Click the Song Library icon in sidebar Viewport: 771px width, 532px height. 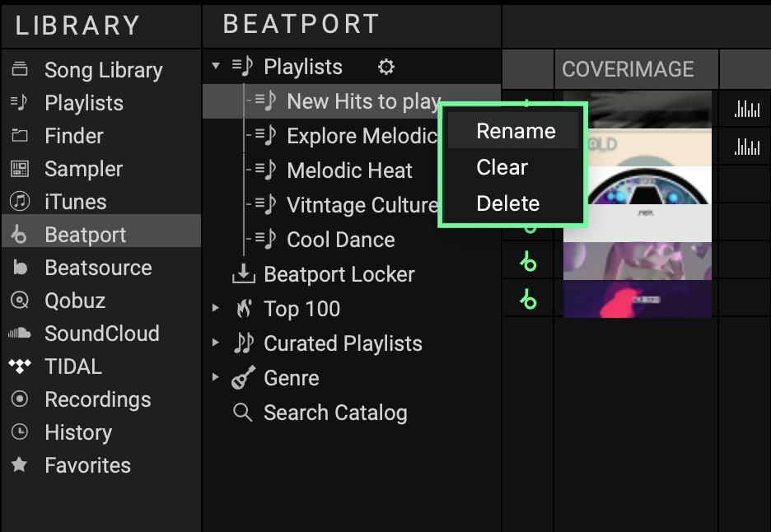(x=19, y=69)
